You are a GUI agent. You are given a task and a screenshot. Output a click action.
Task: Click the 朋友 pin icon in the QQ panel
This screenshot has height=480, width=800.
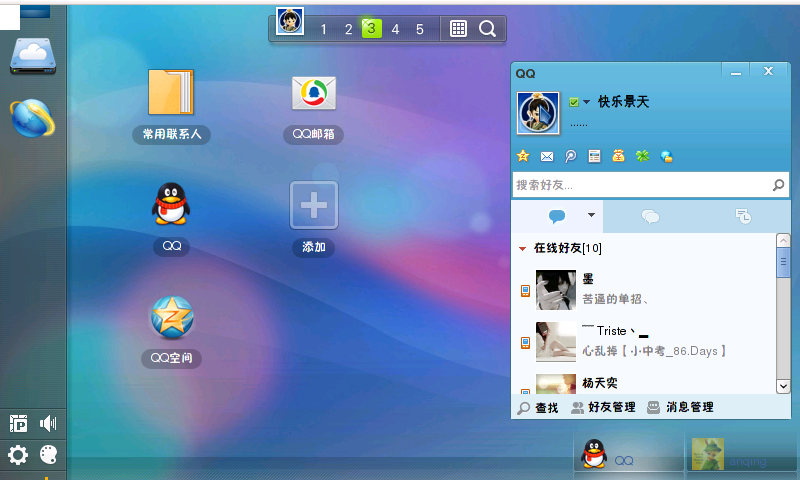[570, 156]
